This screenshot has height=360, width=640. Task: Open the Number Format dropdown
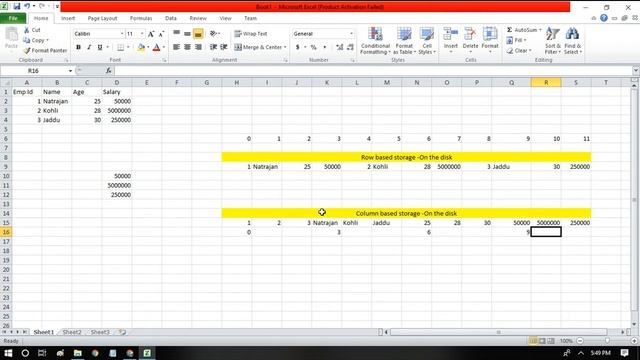pyautogui.click(x=351, y=34)
